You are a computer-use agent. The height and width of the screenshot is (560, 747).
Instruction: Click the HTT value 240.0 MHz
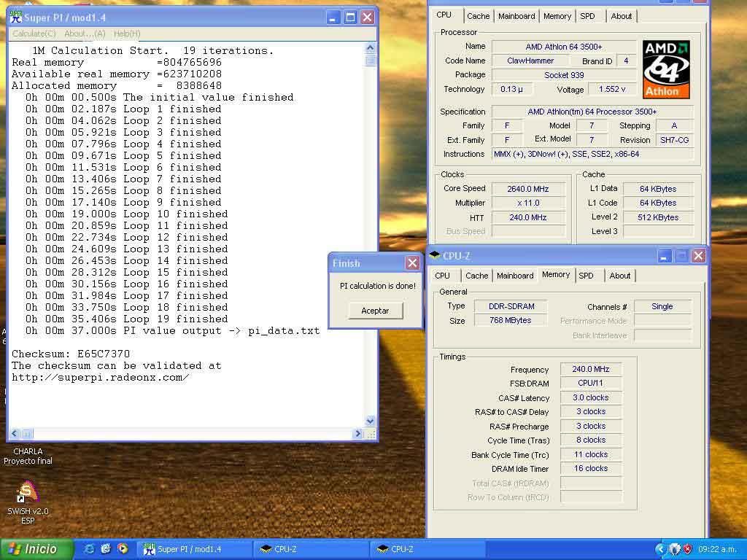click(x=528, y=217)
